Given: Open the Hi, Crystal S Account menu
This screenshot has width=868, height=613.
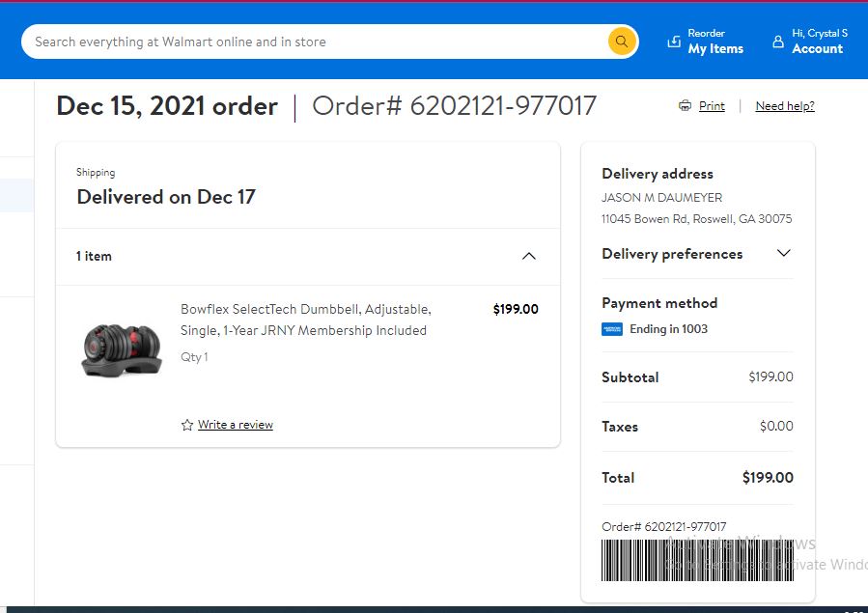Looking at the screenshot, I should 810,42.
